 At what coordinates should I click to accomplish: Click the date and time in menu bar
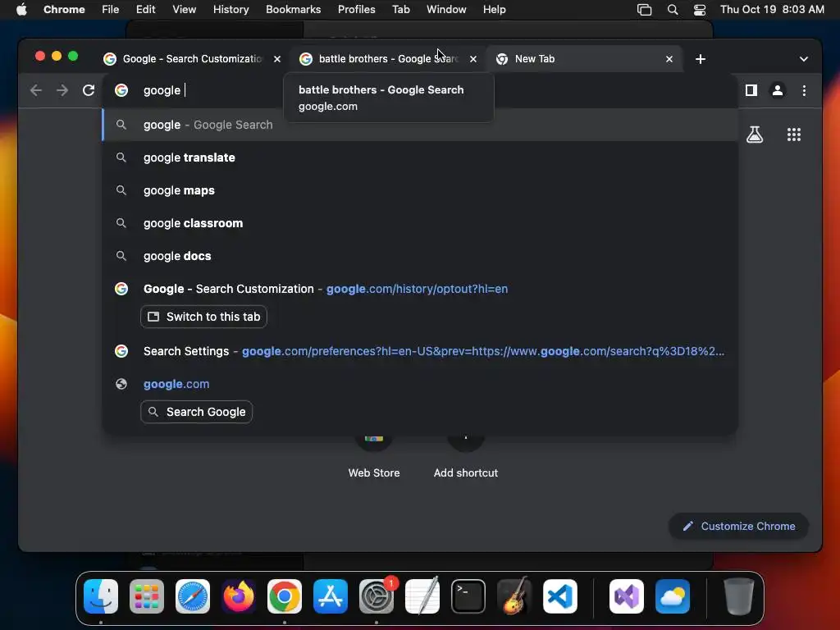772,10
